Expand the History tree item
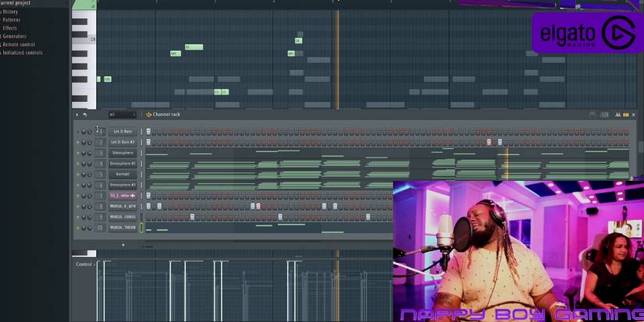The height and width of the screenshot is (322, 644). tap(10, 12)
